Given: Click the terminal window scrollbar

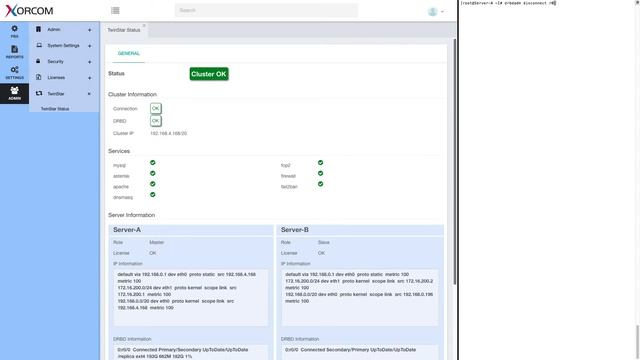Looking at the screenshot, I should tap(637, 342).
